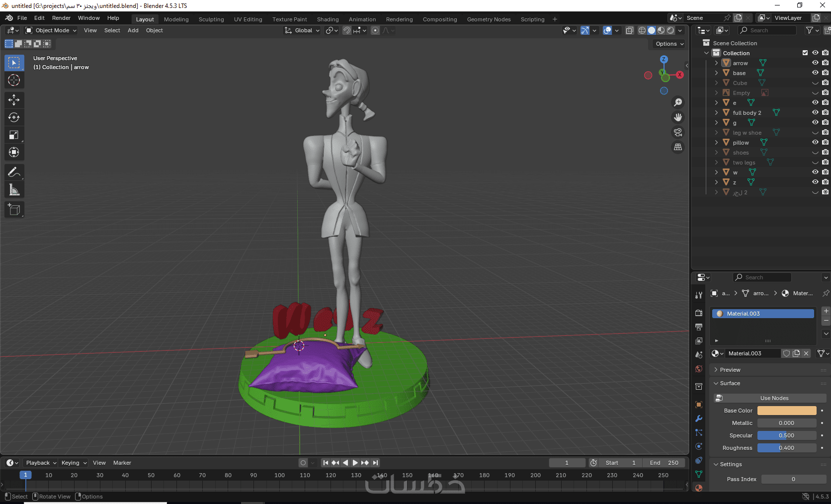Viewport: 831px width, 504px height.
Task: Activate the Rotate tool
Action: 14,117
